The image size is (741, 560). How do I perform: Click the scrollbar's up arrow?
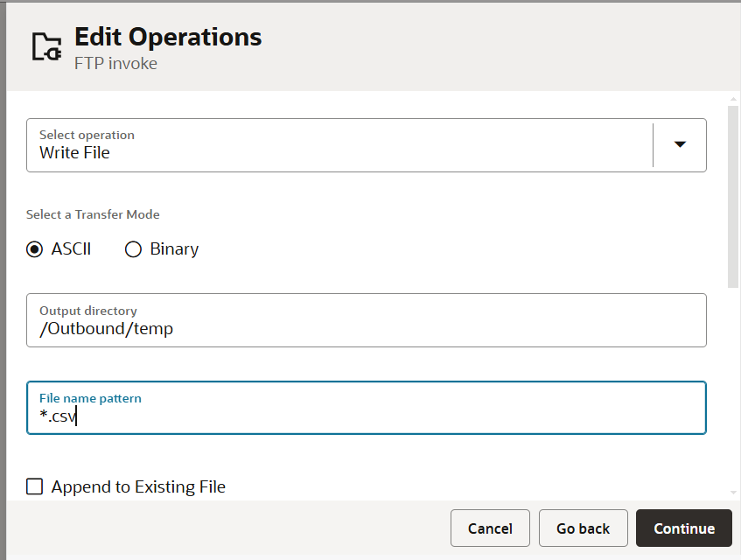point(733,99)
